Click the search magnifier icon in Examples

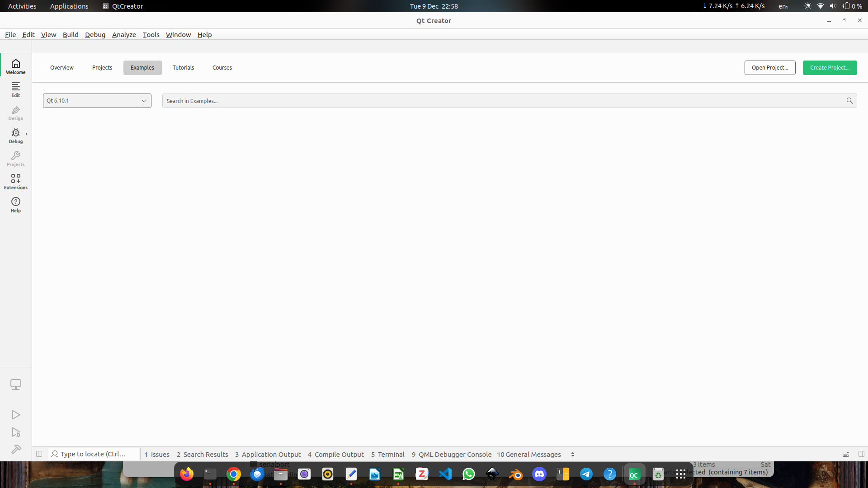click(x=850, y=101)
